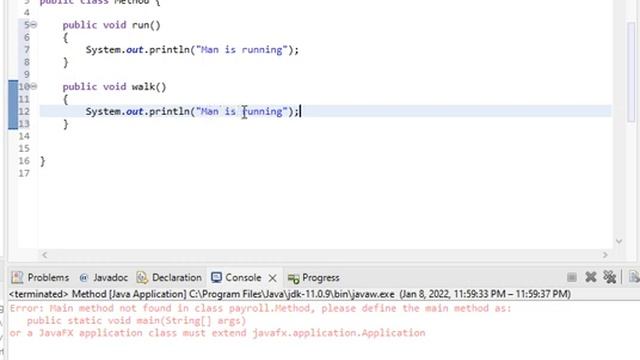This screenshot has width=640, height=360.
Task: Show the Declaration tab
Action: click(x=169, y=278)
